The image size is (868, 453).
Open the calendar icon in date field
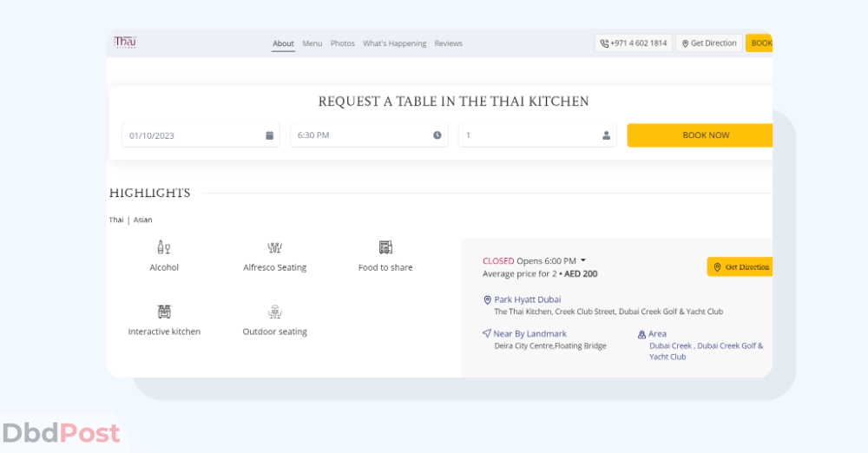[270, 135]
